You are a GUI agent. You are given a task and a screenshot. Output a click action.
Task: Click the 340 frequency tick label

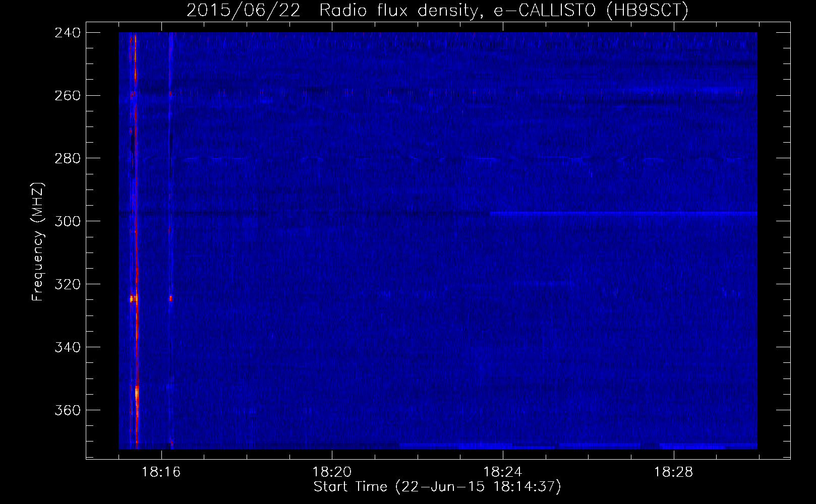(x=68, y=348)
